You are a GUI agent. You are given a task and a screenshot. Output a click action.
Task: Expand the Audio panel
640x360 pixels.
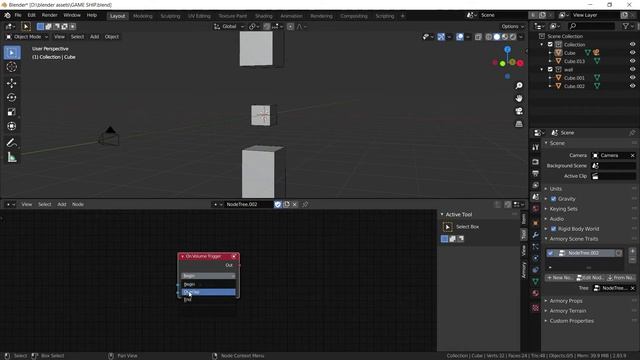tap(556, 219)
